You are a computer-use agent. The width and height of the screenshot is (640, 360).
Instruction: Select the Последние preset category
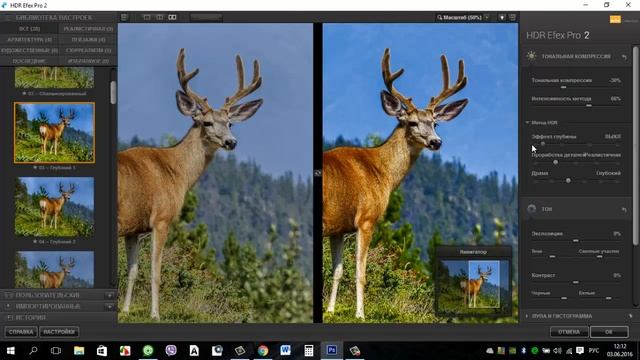point(29,61)
